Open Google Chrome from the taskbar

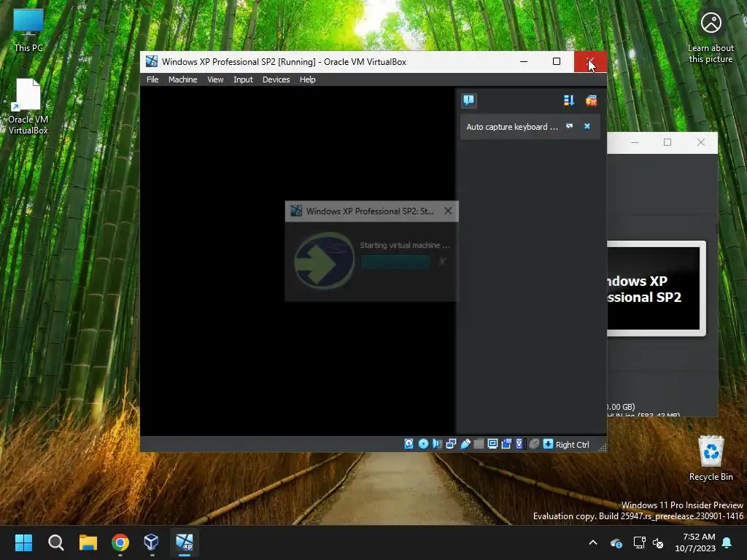[x=120, y=542]
